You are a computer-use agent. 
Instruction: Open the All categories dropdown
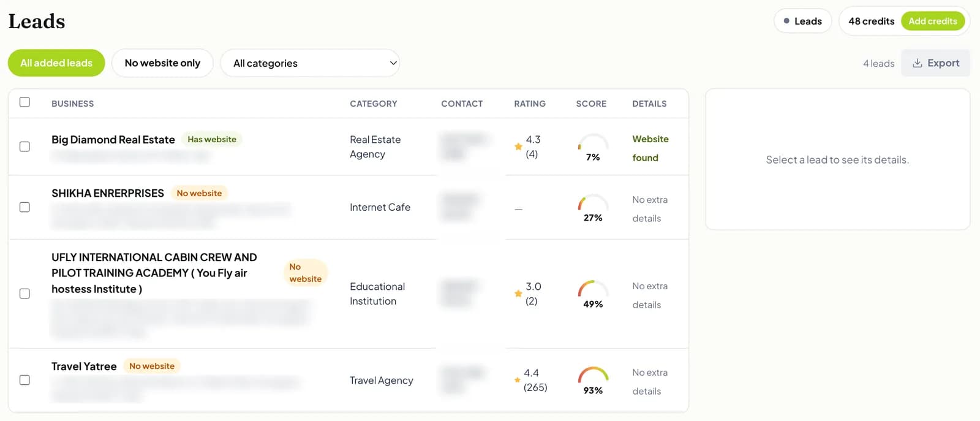[x=310, y=63]
